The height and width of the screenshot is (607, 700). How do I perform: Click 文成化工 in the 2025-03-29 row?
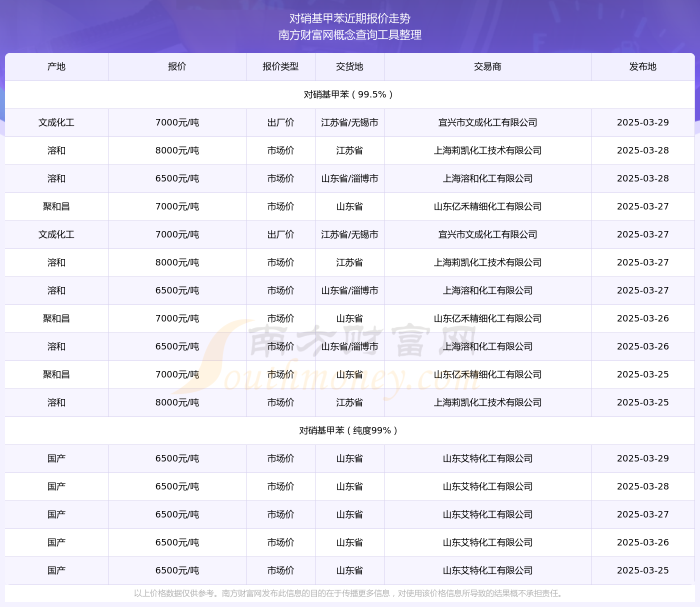[56, 122]
